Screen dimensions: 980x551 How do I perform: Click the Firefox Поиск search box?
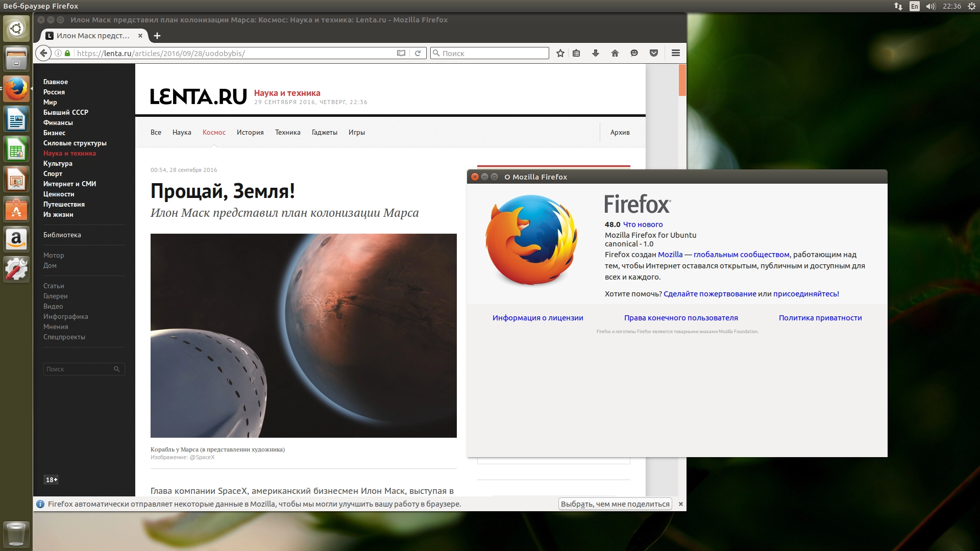tap(489, 53)
